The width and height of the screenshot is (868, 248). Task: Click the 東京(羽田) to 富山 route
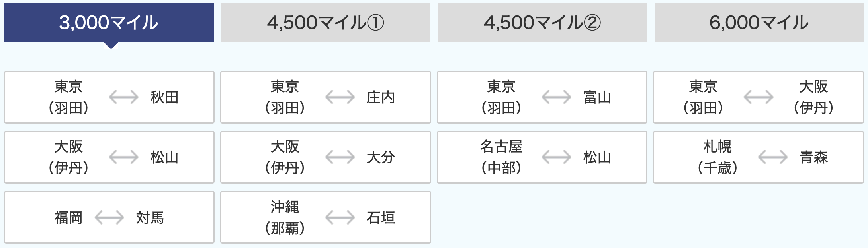click(542, 97)
